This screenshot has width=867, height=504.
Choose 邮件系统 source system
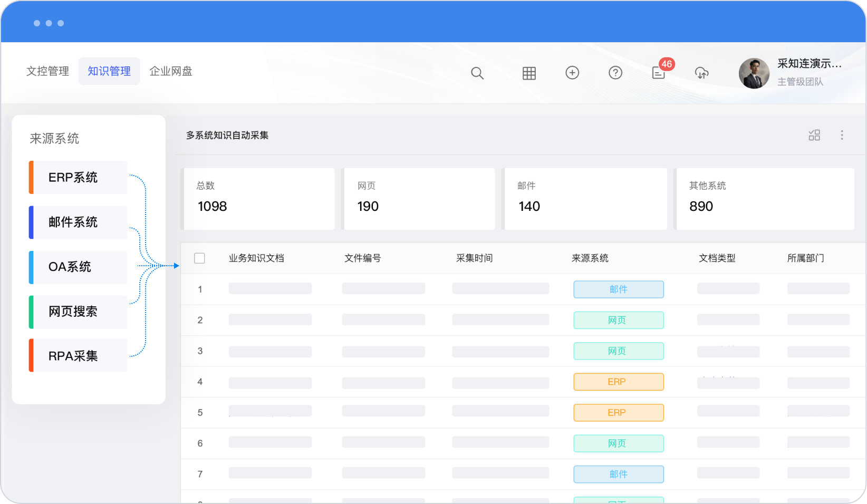[x=78, y=222]
